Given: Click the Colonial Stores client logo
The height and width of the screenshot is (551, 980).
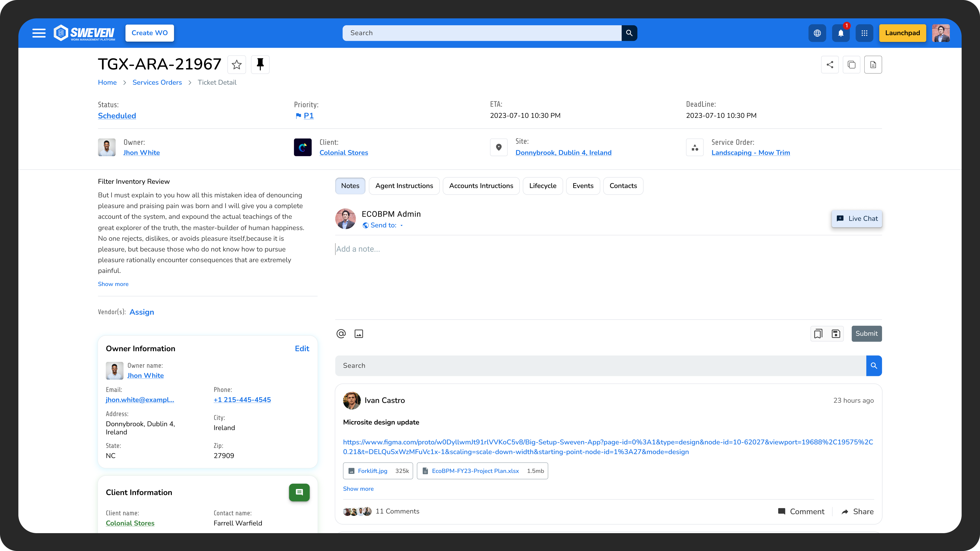Looking at the screenshot, I should pos(303,147).
